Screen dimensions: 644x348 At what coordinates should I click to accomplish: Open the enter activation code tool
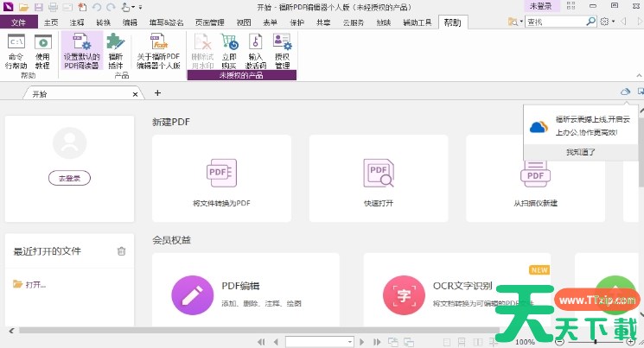[256, 50]
